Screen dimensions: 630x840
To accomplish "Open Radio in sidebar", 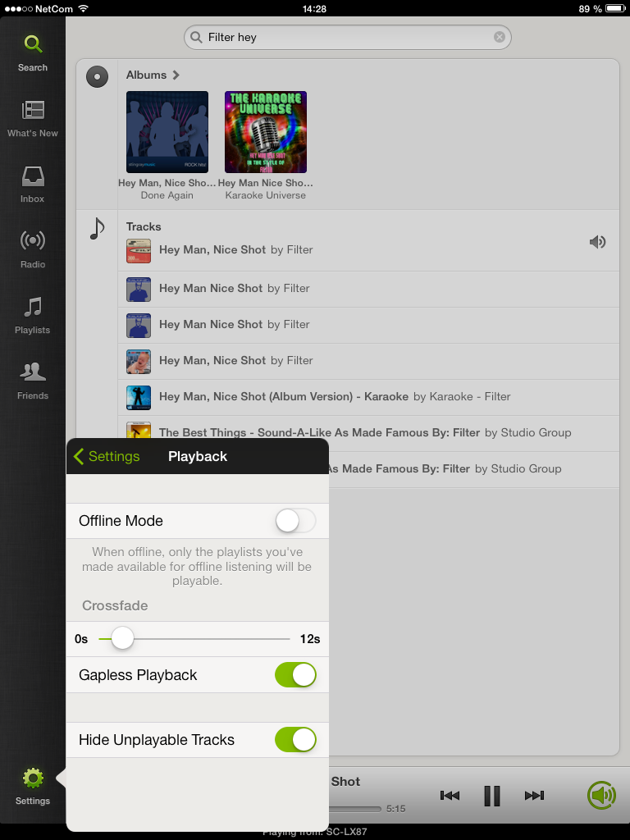I will [33, 249].
